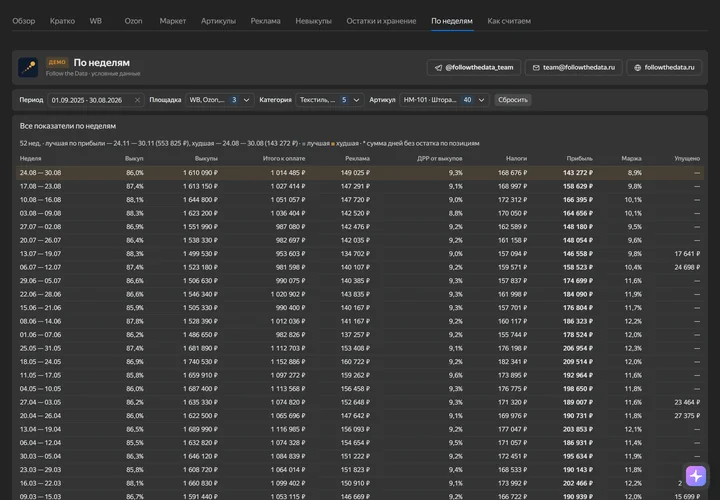This screenshot has width=720, height=500.
Task: Clear the period date range
Action: tap(137, 100)
